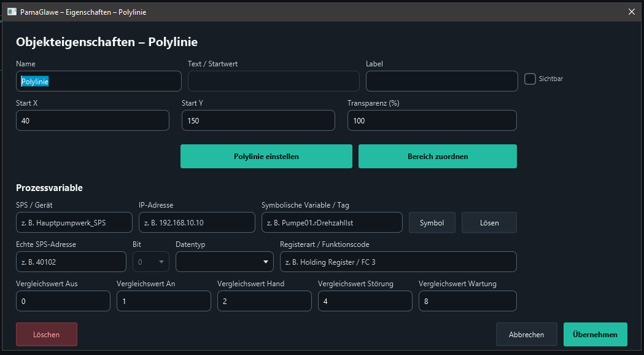Delete object with Löschen button
Screen dimensions: 644x355
47,335
